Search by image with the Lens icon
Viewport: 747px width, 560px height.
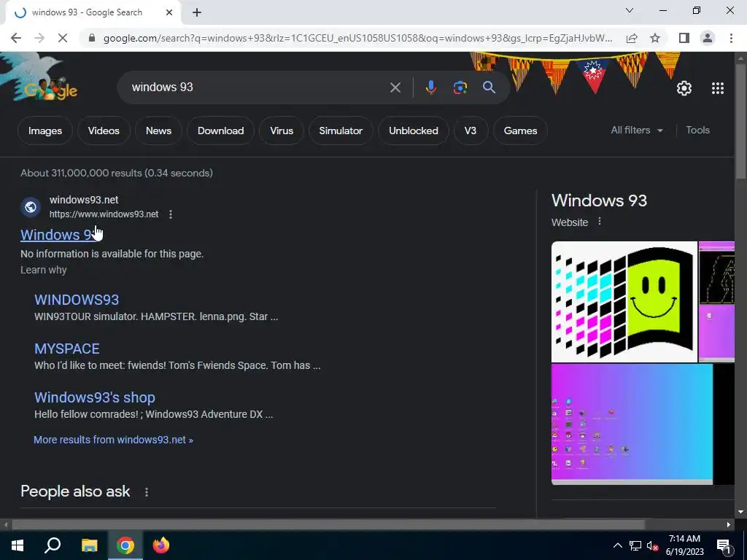(460, 87)
